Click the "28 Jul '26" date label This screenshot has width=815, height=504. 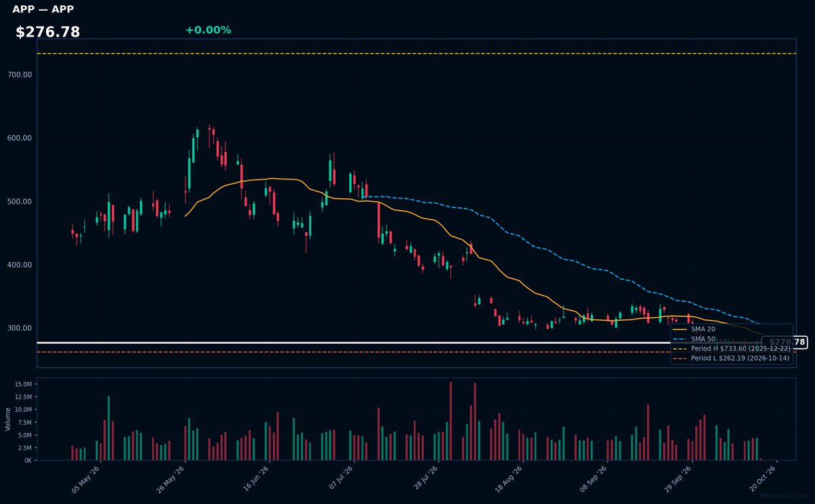click(424, 480)
